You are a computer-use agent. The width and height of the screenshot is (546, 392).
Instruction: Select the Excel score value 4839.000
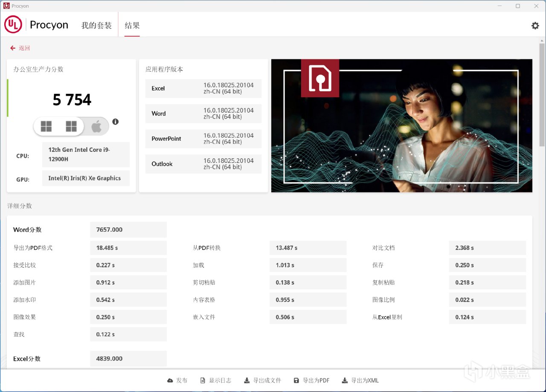[109, 359]
